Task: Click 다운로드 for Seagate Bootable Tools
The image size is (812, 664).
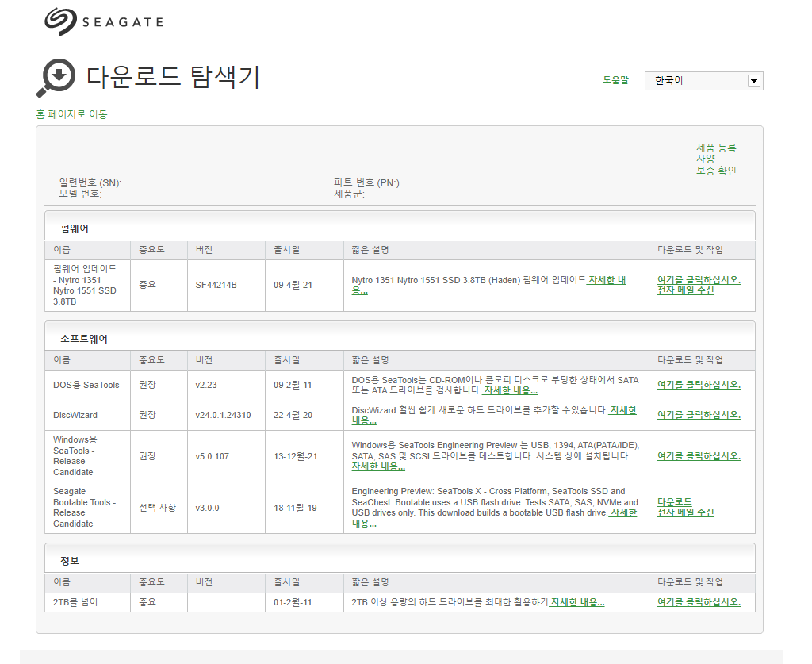Action: [x=674, y=502]
